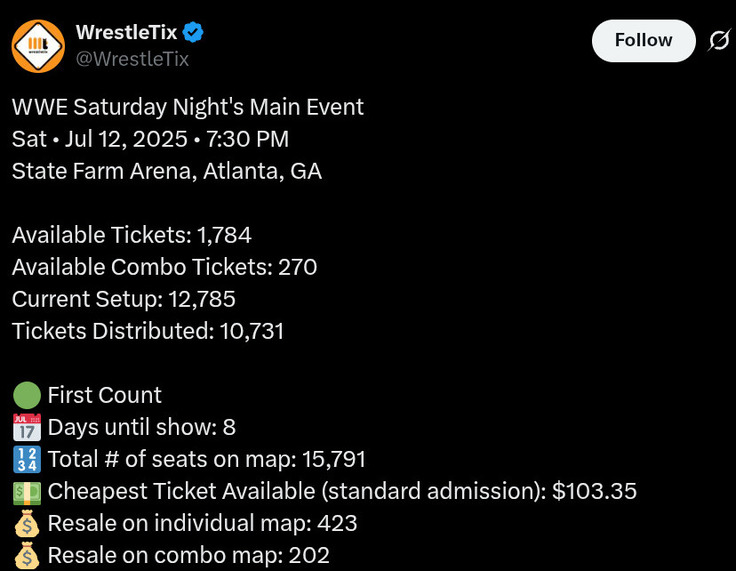The image size is (736, 571).
Task: Click the green circle emoji by First Count
Action: click(27, 395)
